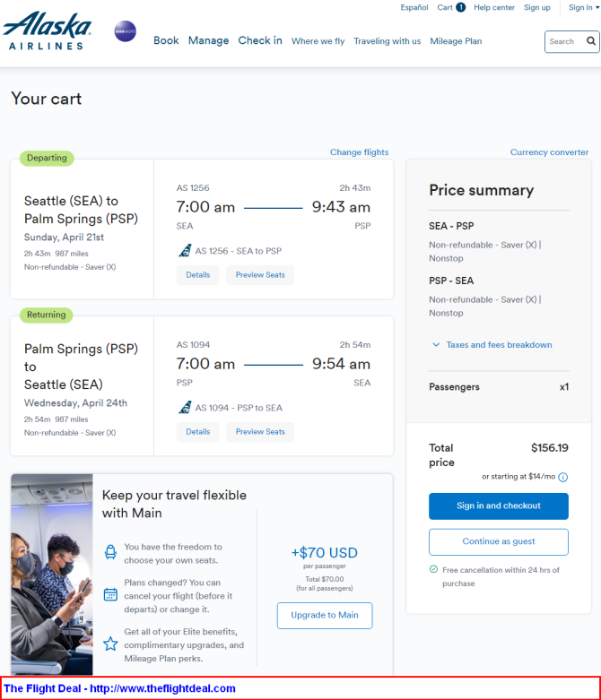Click the calendar icon for plan changes

pyautogui.click(x=110, y=594)
